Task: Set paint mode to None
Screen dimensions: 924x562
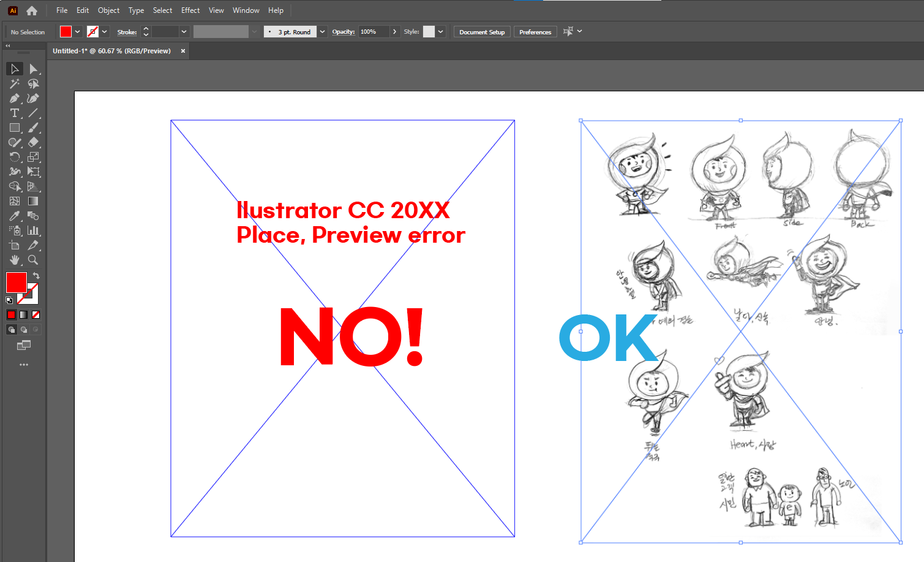Action: (x=36, y=314)
